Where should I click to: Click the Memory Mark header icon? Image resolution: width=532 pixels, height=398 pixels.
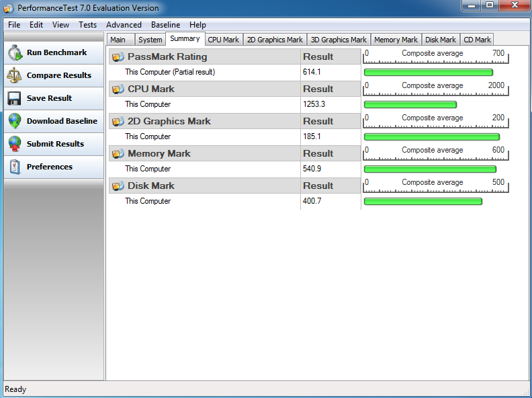(118, 153)
